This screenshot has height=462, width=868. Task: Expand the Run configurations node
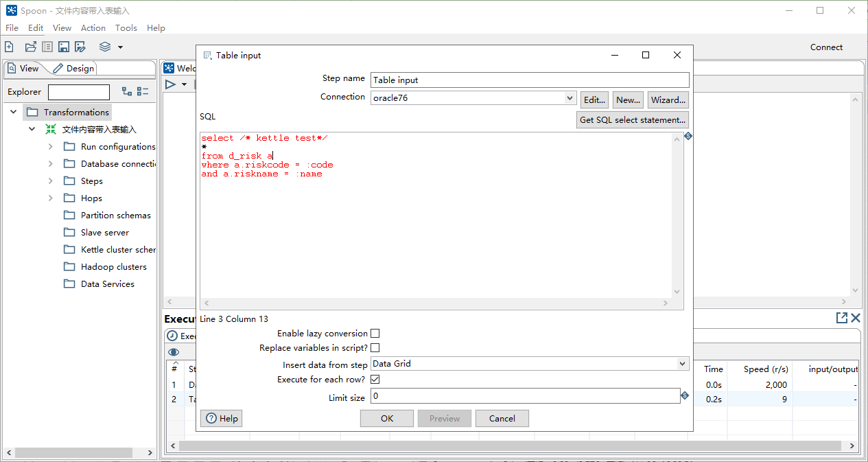coord(50,146)
